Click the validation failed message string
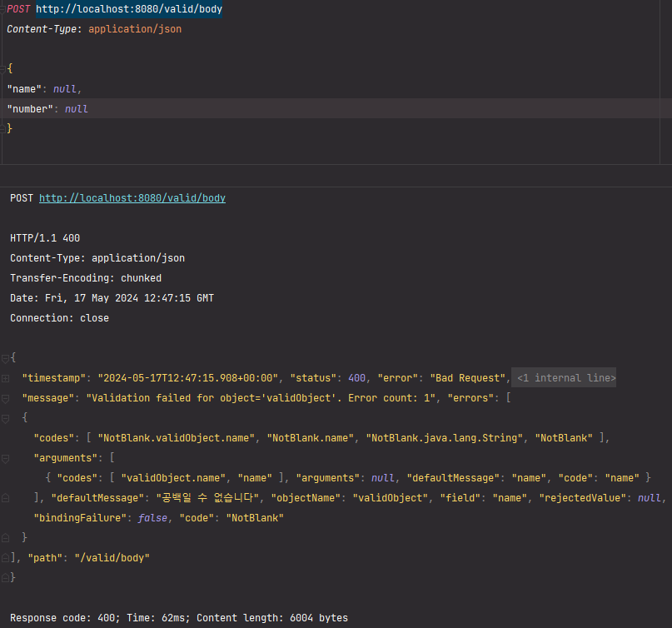Viewport: 672px width, 628px height. (261, 398)
